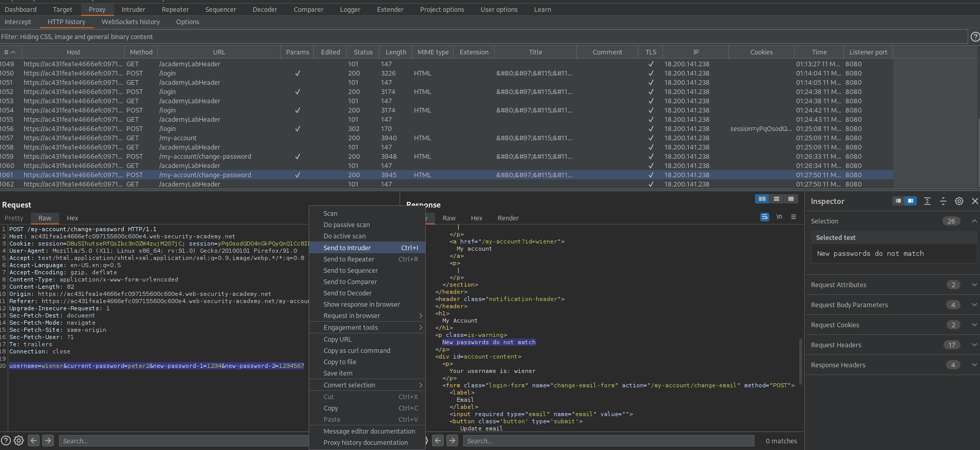Collapse the Selection section in Inspector

point(974,221)
